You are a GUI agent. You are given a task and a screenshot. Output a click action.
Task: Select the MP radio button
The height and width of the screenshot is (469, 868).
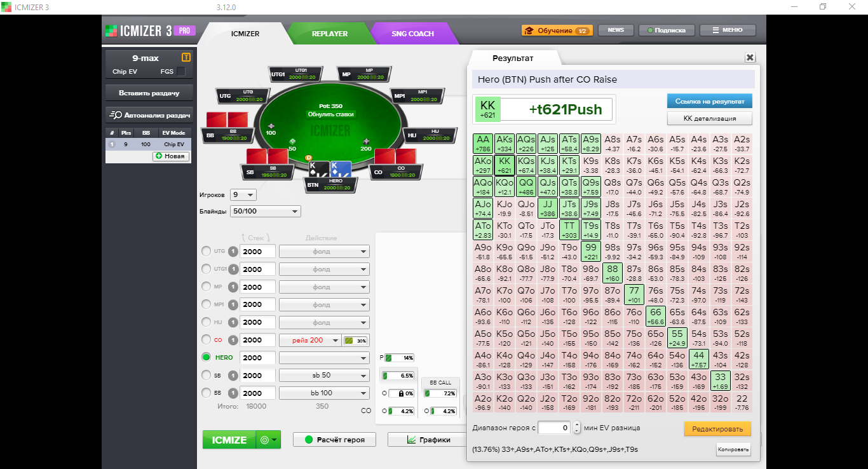(206, 287)
